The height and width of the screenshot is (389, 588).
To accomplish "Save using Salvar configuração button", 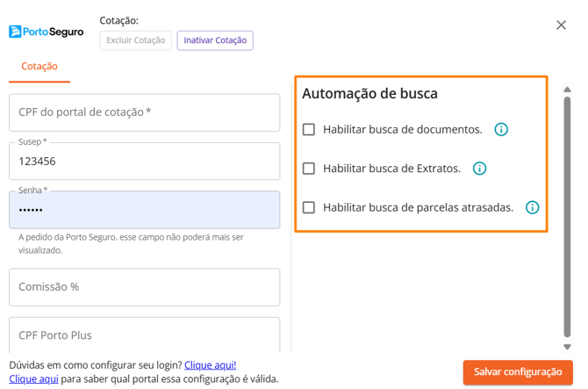I will (x=518, y=372).
